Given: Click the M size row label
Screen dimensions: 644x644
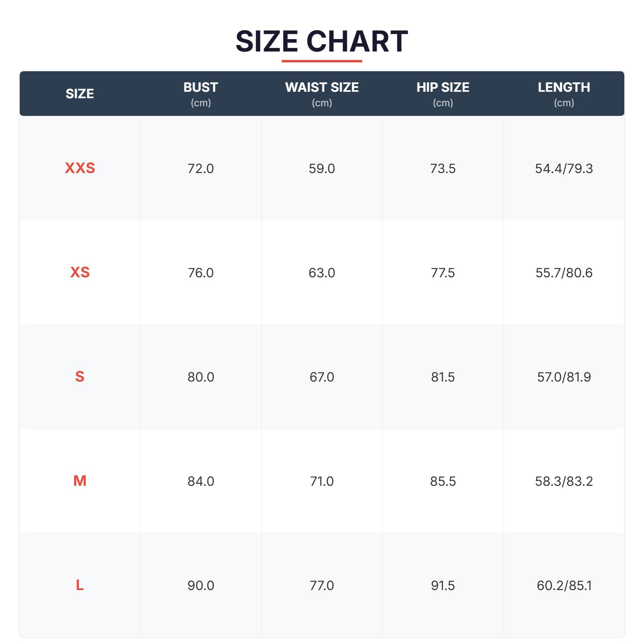Looking at the screenshot, I should click(80, 481).
